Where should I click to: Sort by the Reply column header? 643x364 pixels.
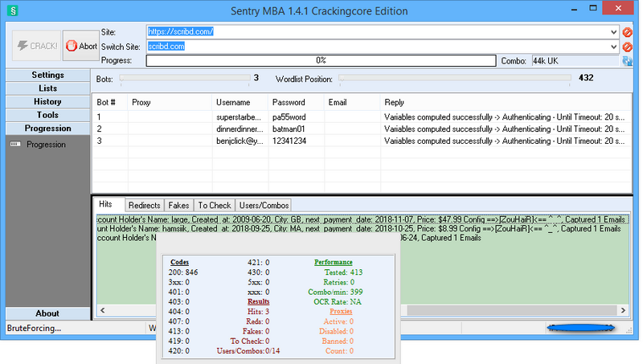506,103
